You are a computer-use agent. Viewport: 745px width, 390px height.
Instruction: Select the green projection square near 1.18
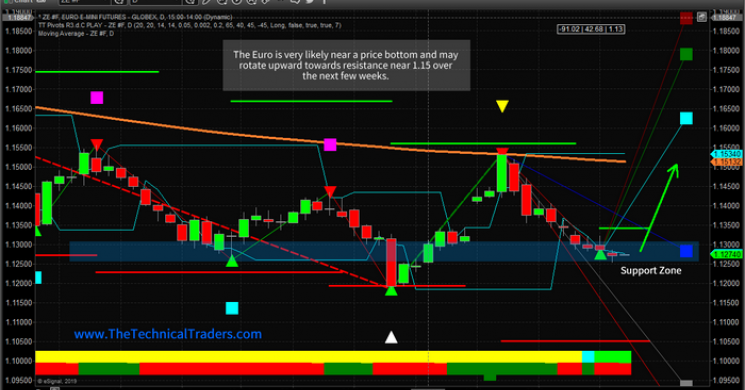(686, 54)
